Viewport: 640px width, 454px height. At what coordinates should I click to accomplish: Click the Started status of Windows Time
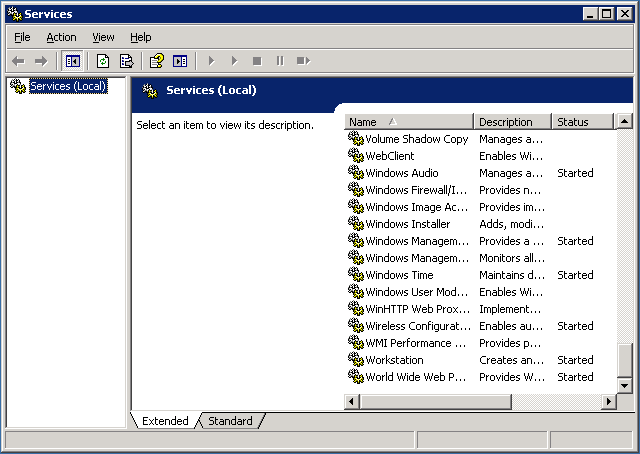coord(575,275)
